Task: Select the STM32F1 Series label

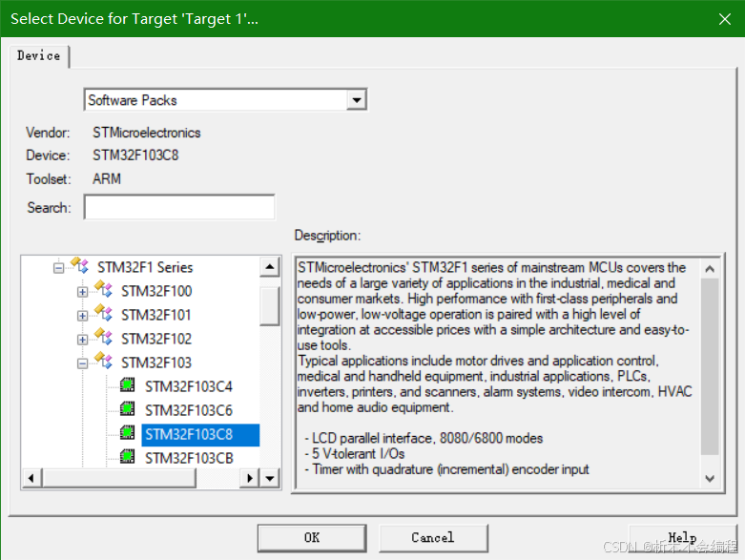Action: [x=145, y=267]
